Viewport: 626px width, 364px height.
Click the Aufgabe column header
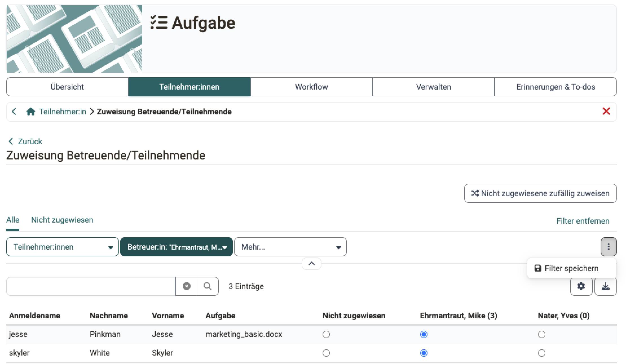(221, 316)
